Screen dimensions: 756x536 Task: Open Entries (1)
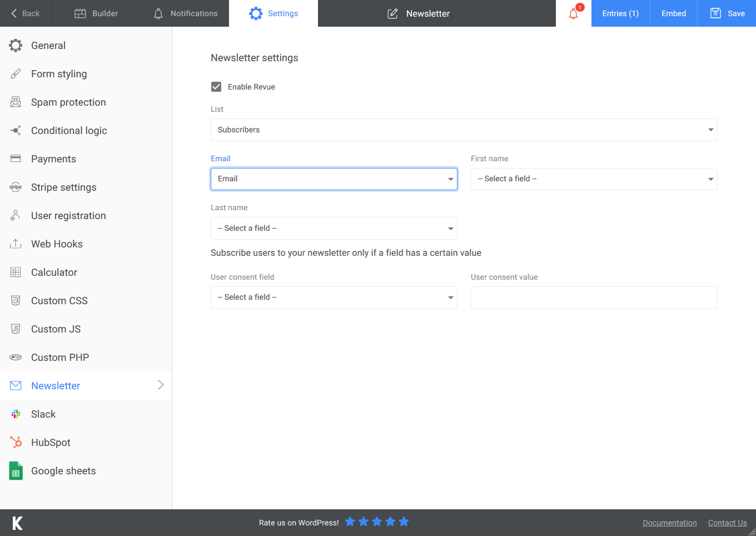pos(620,13)
